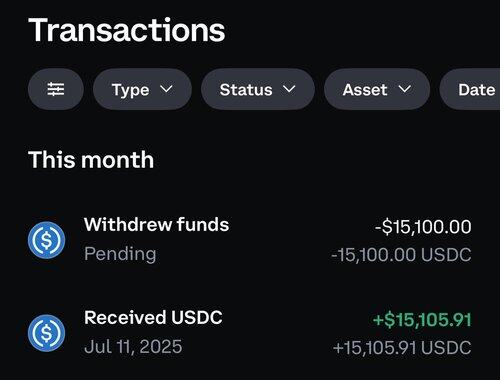Screen dimensions: 500x380
Task: Expand the chevron on Type filter
Action: coord(166,89)
